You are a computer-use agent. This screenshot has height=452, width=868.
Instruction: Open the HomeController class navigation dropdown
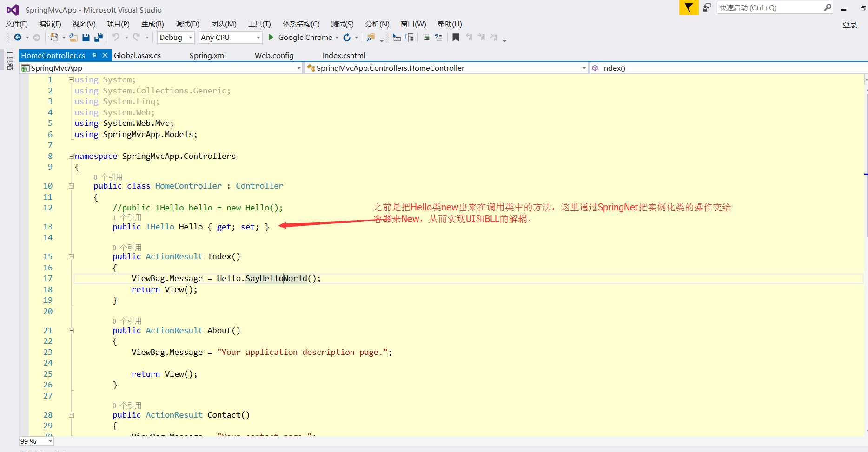(447, 68)
